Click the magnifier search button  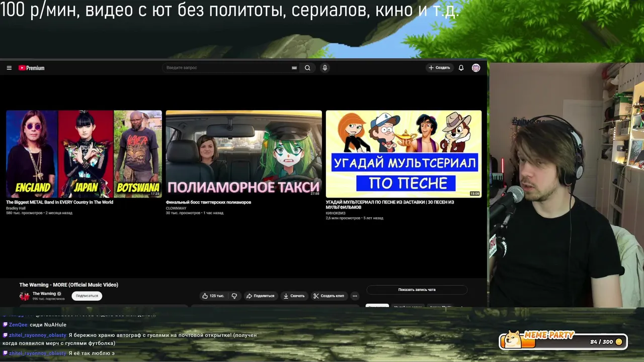pyautogui.click(x=307, y=68)
